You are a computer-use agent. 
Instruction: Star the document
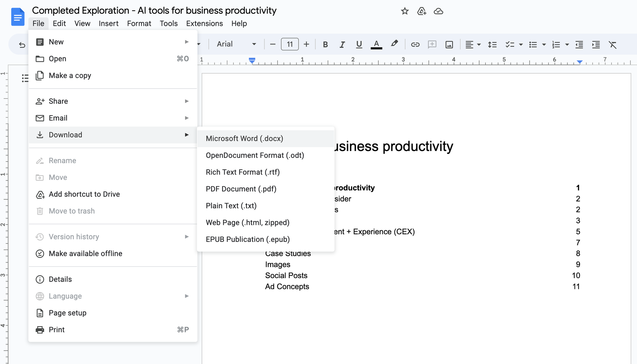pyautogui.click(x=405, y=11)
